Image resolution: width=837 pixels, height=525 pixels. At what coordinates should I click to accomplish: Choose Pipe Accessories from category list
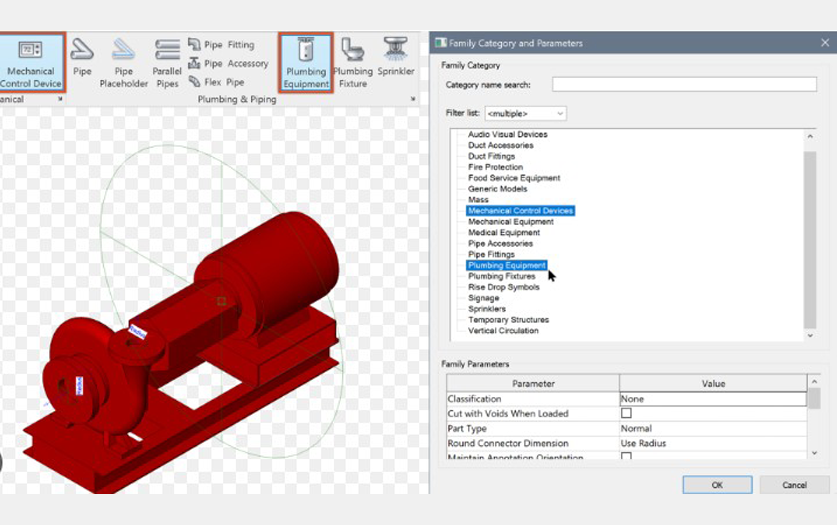[x=500, y=244]
